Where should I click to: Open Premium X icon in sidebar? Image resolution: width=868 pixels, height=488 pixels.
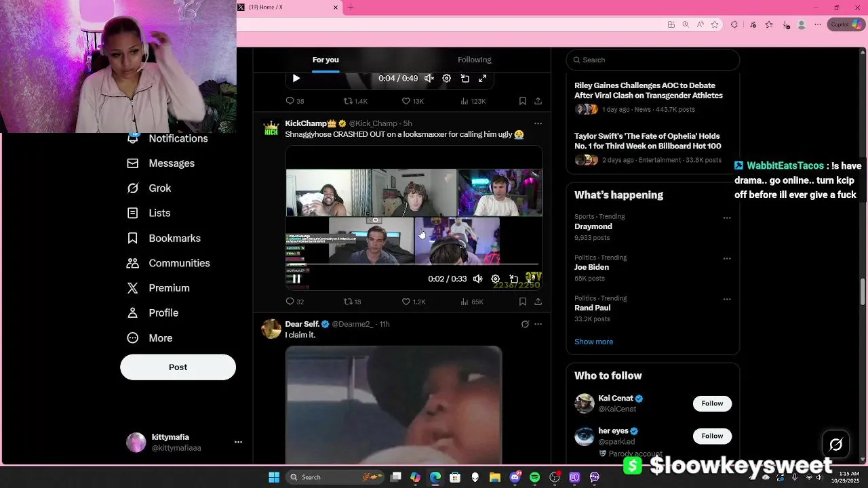point(133,288)
